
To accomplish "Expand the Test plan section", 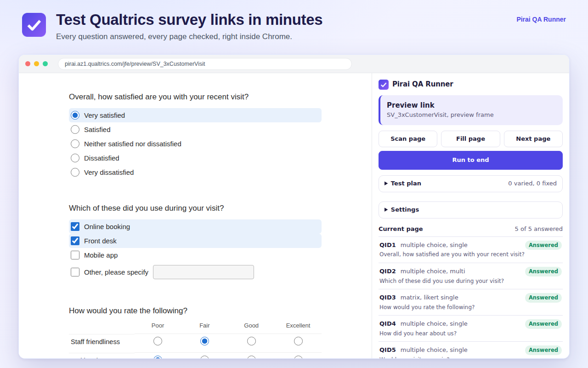I will point(470,184).
